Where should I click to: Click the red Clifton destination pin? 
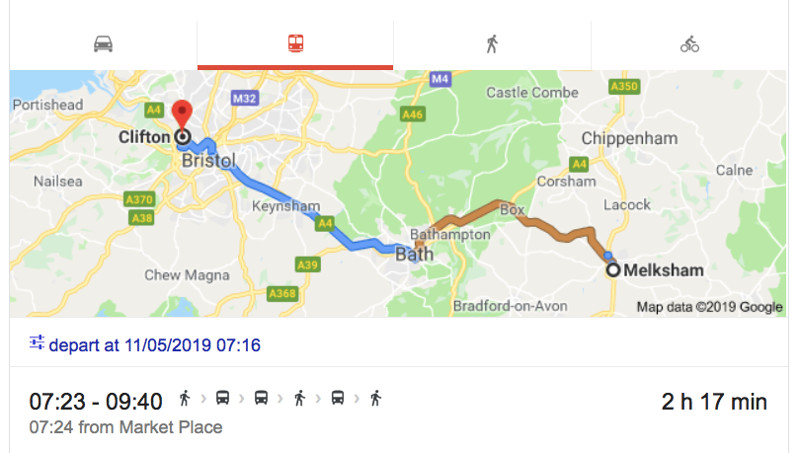click(182, 115)
